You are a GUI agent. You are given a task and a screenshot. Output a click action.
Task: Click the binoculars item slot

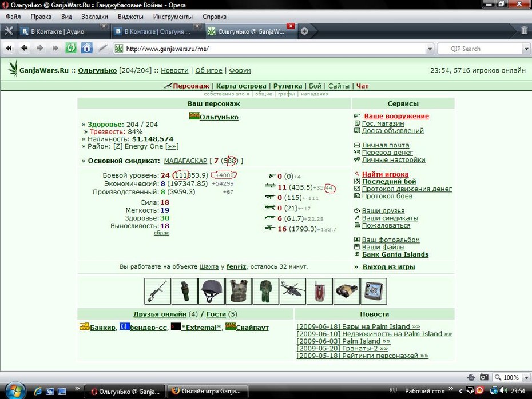click(x=347, y=291)
